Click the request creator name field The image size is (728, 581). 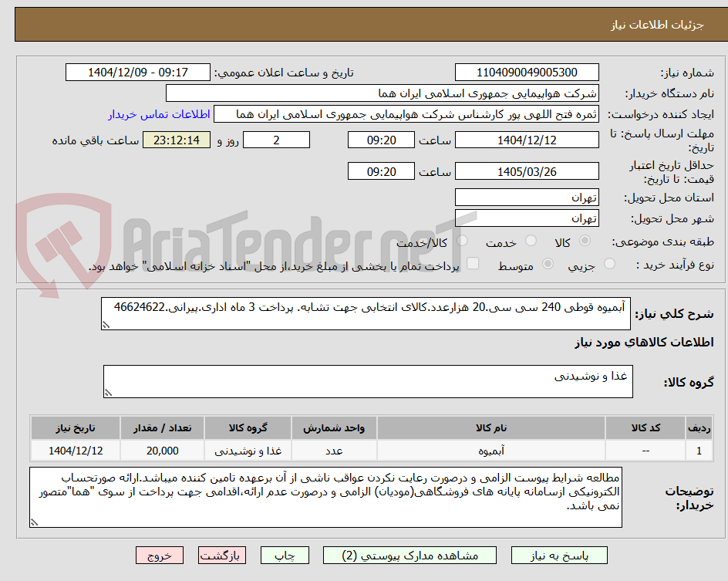[x=406, y=114]
